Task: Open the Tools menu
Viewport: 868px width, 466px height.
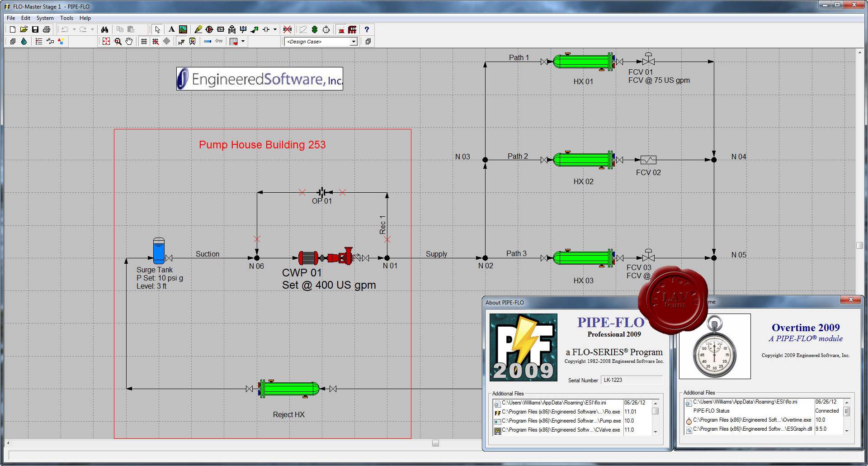Action: pyautogui.click(x=66, y=18)
